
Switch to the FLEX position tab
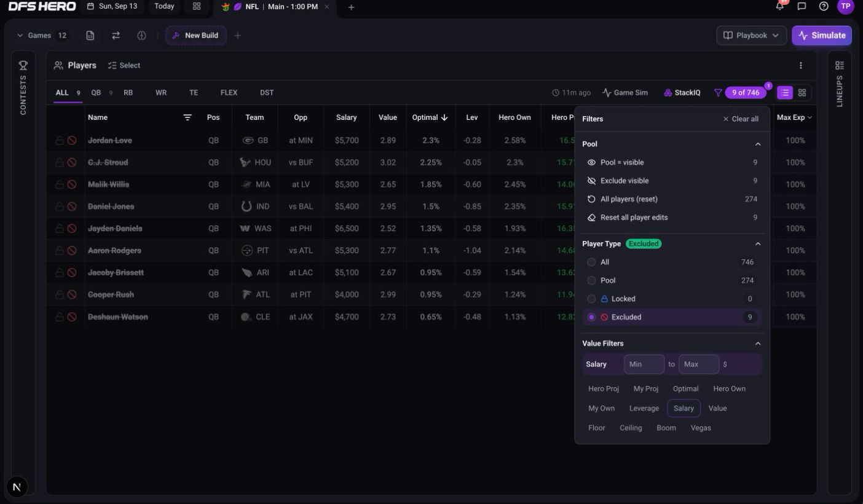coord(229,93)
